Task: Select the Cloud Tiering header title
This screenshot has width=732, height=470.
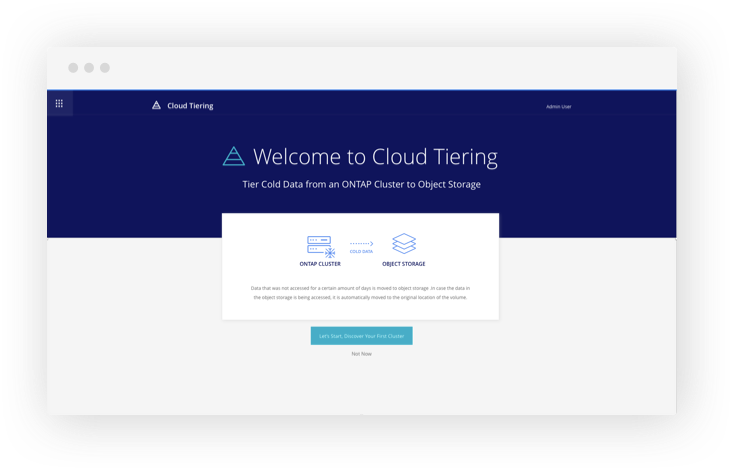Action: 190,105
